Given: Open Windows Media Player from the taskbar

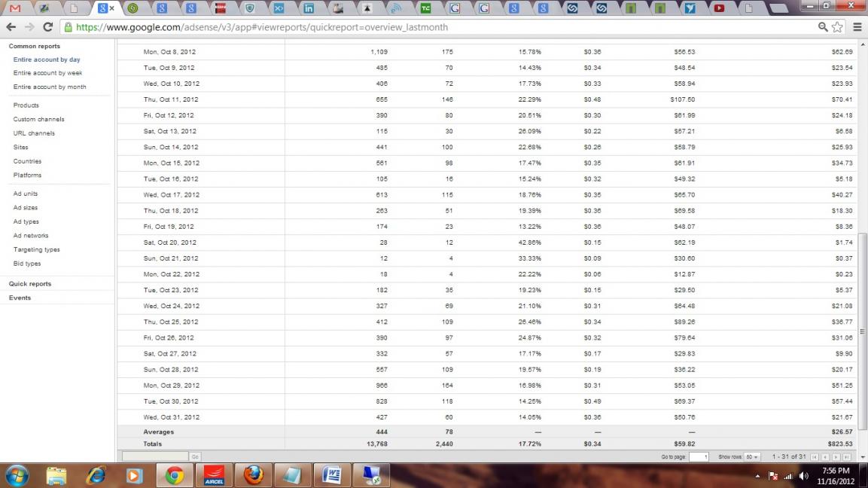Looking at the screenshot, I should 134,476.
